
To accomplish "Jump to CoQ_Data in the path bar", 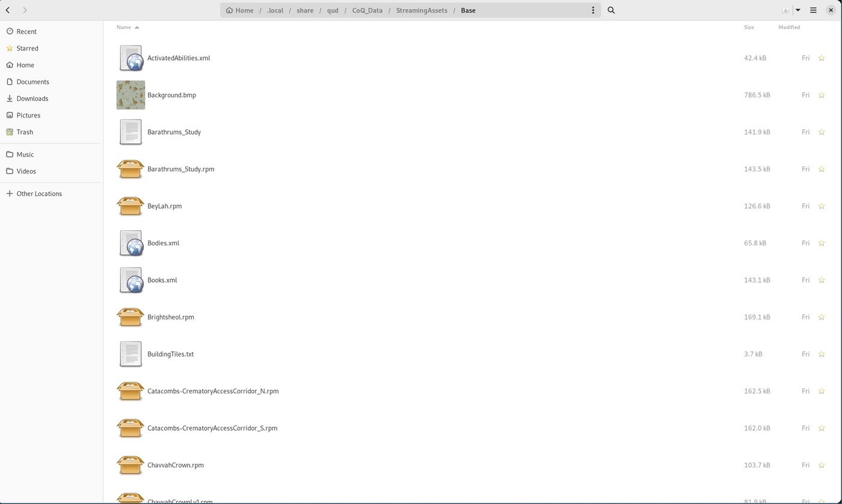I will 367,10.
